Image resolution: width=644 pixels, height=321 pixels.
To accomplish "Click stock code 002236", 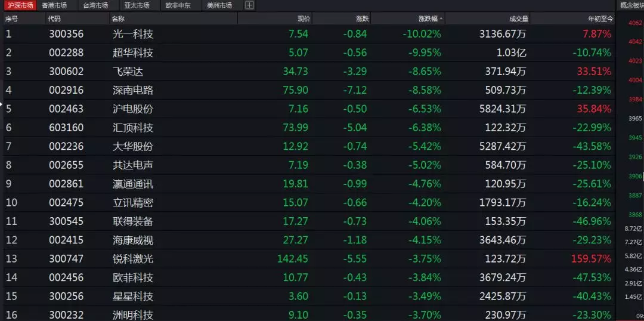I will pyautogui.click(x=66, y=146).
